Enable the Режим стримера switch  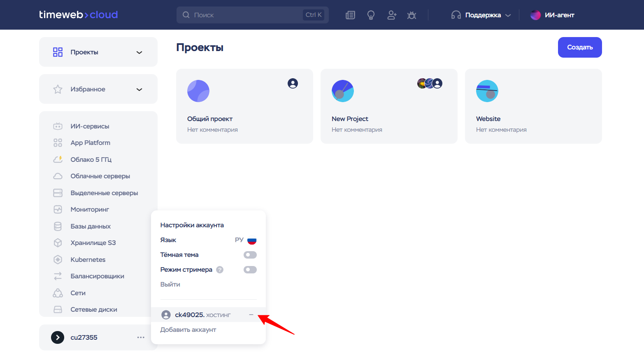(x=250, y=270)
